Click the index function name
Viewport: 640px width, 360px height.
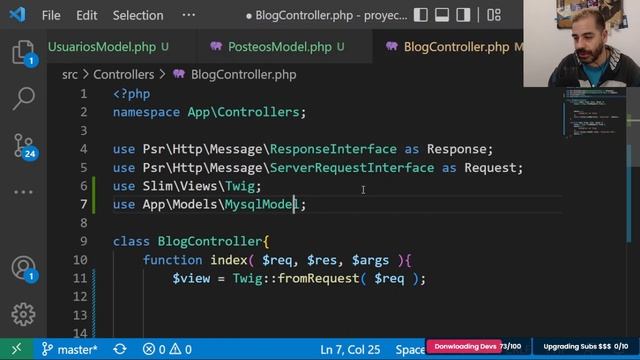coord(229,260)
